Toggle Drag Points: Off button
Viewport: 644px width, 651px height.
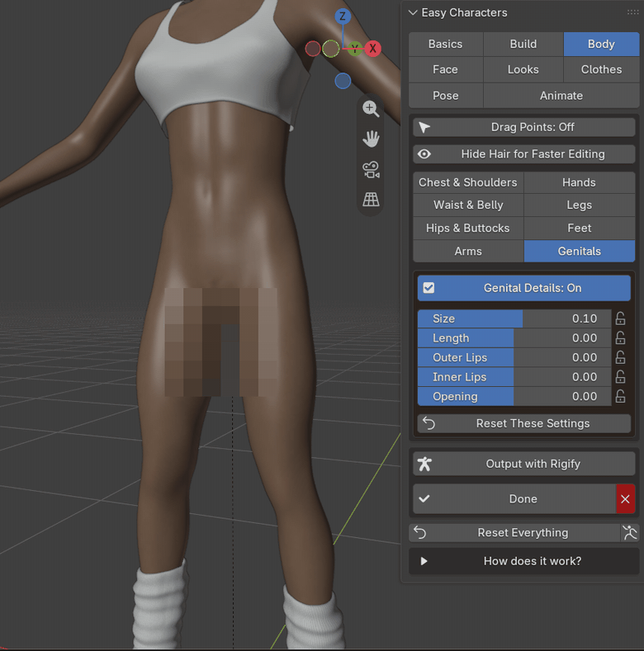coord(524,127)
